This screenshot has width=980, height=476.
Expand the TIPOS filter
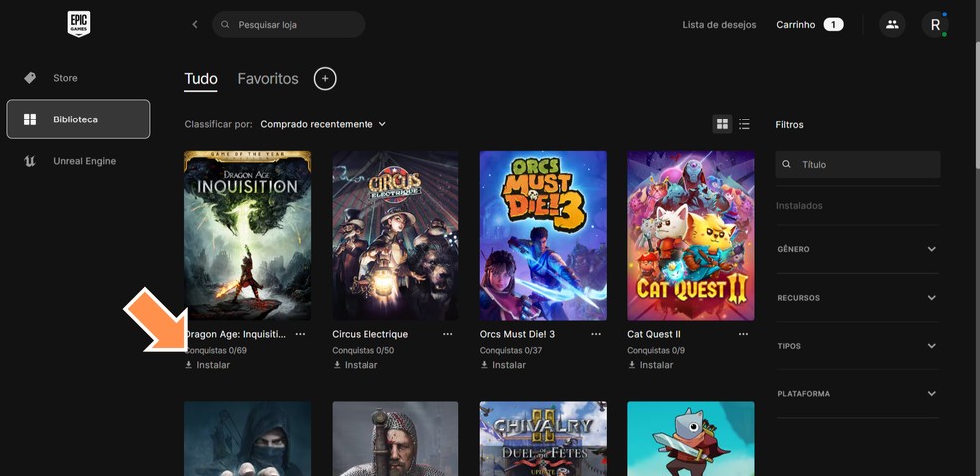[857, 346]
